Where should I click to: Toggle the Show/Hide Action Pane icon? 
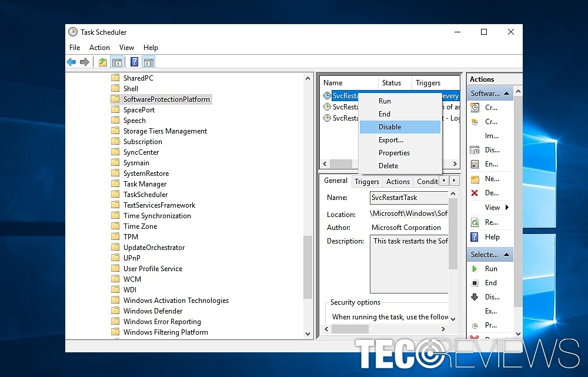pyautogui.click(x=149, y=62)
